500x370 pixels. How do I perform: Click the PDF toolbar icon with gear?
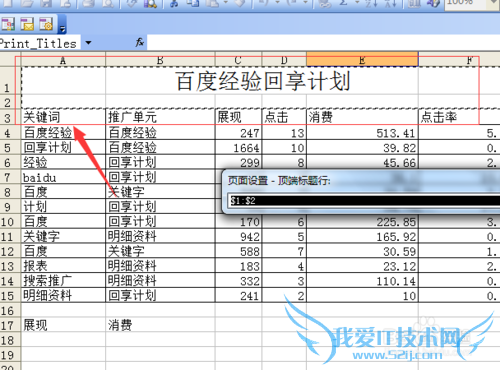46,24
